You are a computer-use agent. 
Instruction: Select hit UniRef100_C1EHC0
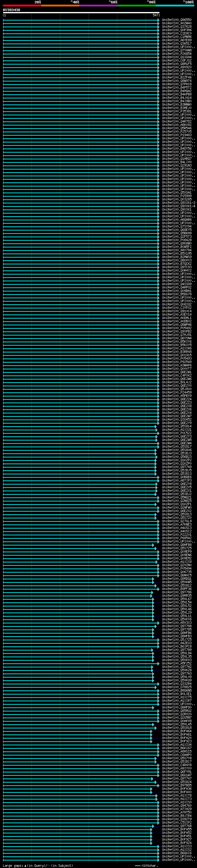click(x=176, y=33)
